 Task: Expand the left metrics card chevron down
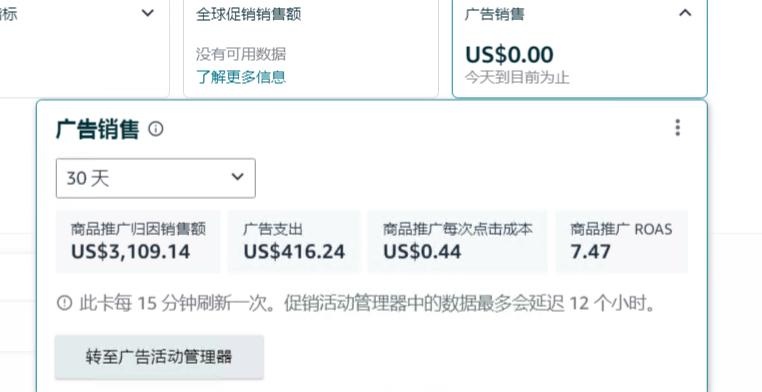coord(148,13)
